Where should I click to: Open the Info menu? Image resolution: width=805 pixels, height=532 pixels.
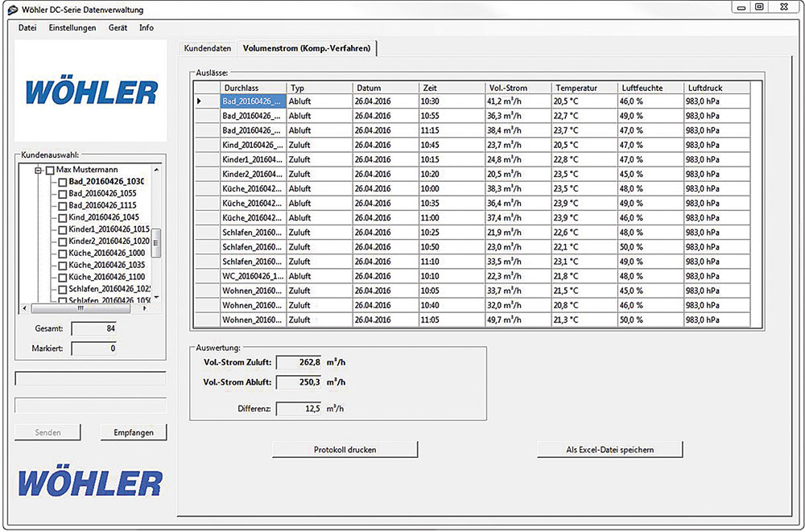click(147, 27)
